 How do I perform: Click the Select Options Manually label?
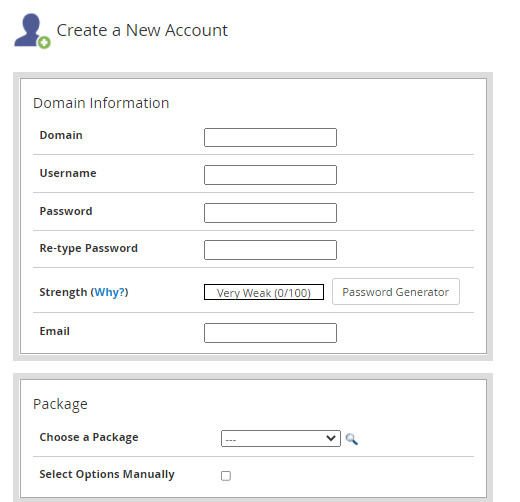point(107,474)
